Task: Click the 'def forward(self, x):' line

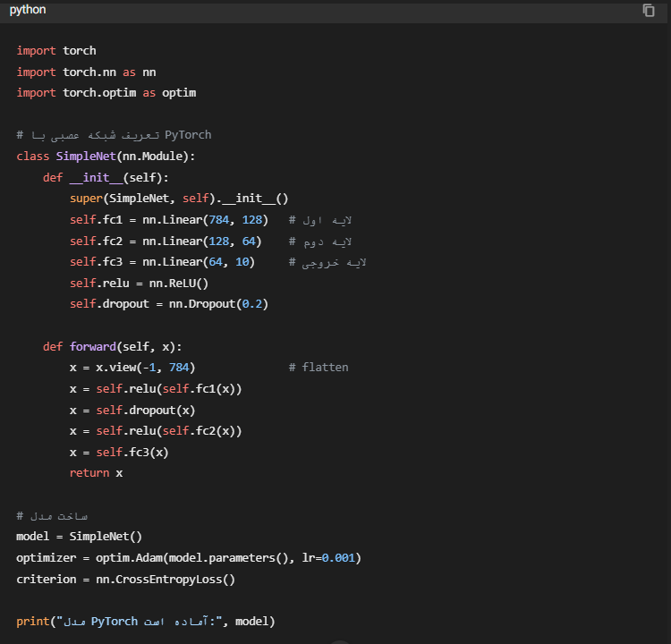Action: tap(113, 347)
